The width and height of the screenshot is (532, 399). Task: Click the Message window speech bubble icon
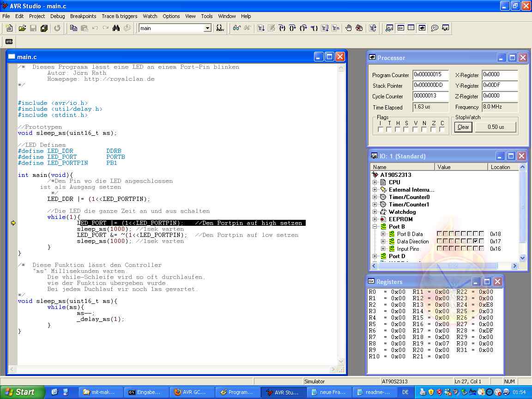(435, 28)
